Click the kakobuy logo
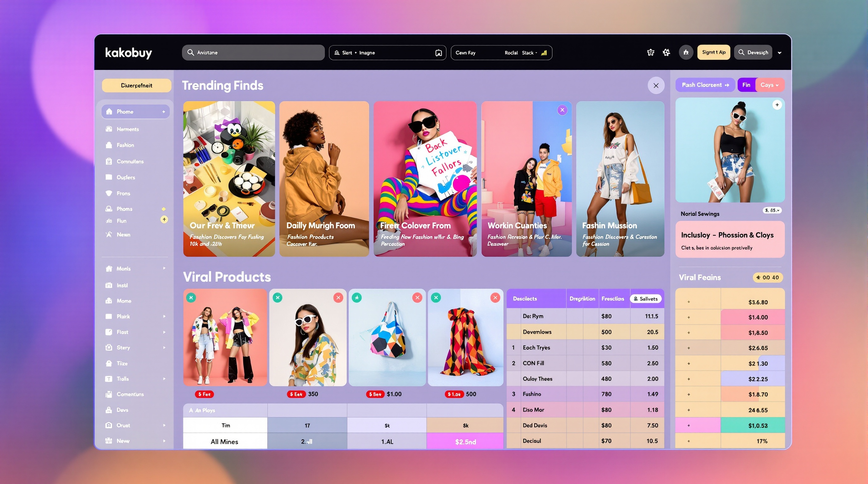 (x=128, y=53)
